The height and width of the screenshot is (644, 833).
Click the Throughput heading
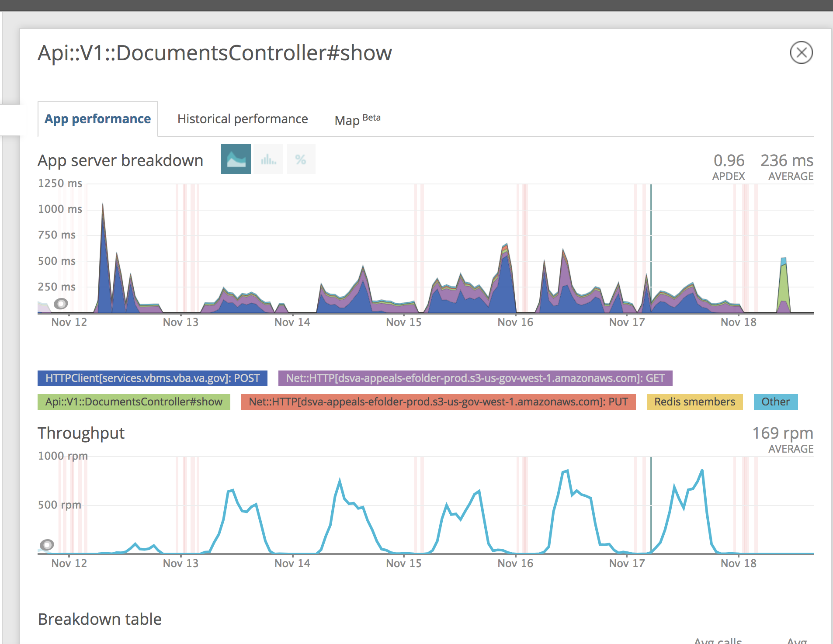(x=81, y=433)
